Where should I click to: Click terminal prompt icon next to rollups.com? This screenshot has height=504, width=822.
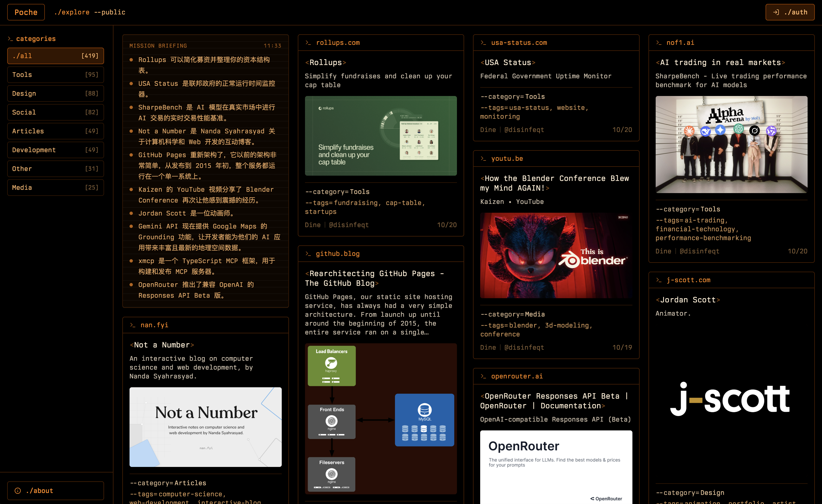point(308,43)
